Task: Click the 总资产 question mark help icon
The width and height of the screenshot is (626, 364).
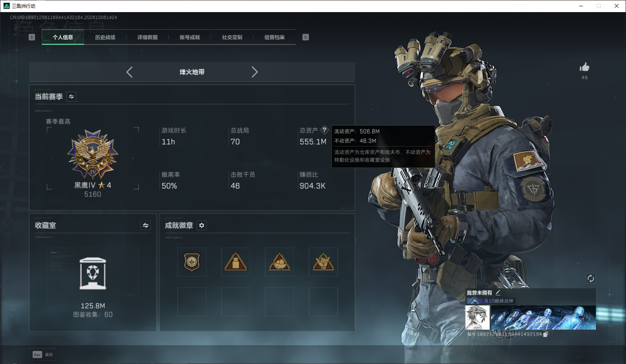Action: 324,130
